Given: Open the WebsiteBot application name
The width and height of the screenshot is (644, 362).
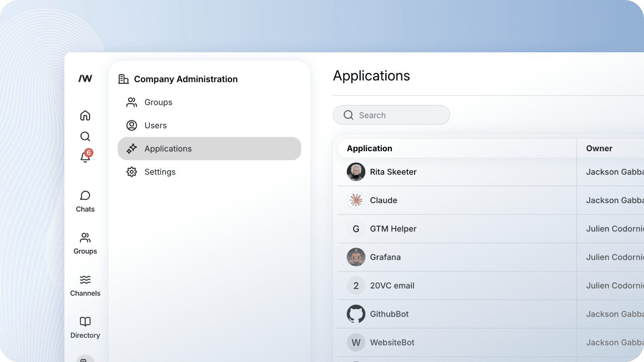Looking at the screenshot, I should (x=392, y=343).
